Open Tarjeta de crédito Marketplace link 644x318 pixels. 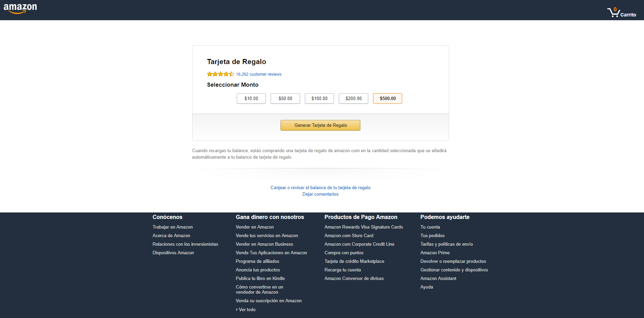[x=355, y=261]
